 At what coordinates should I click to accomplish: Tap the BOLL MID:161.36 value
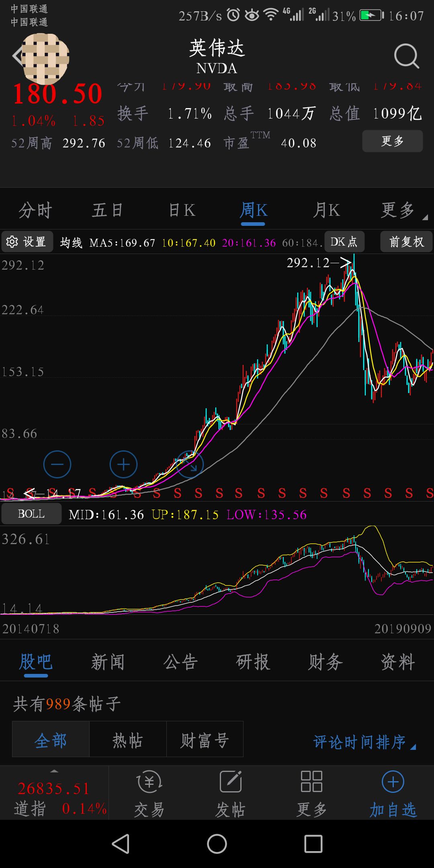[x=106, y=515]
